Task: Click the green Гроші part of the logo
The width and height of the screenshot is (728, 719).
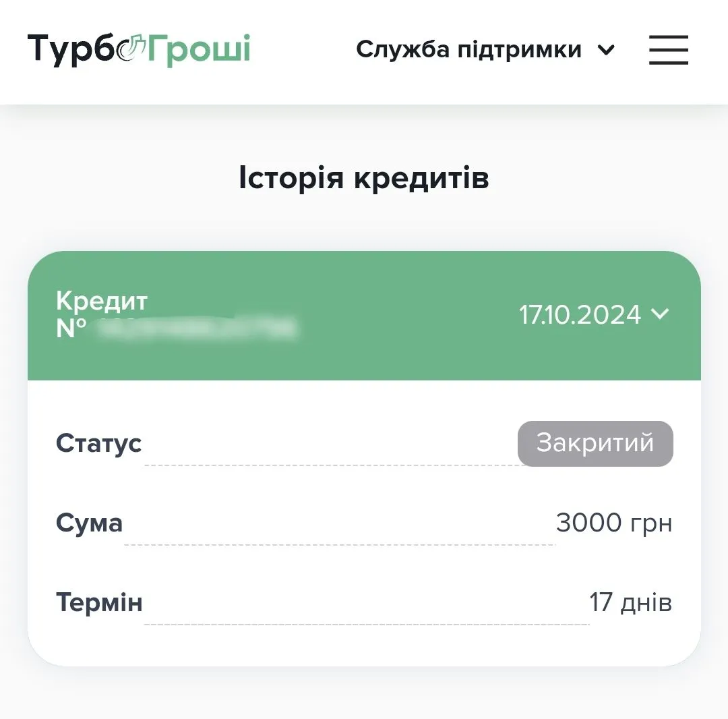Action: coord(199,50)
